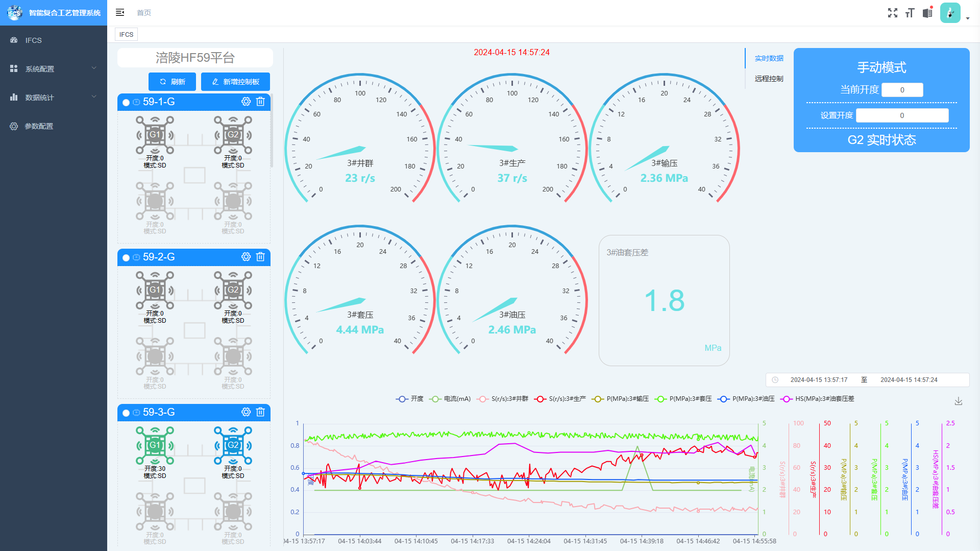
Task: Collapse the sidebar with hamburger icon
Action: 120,12
